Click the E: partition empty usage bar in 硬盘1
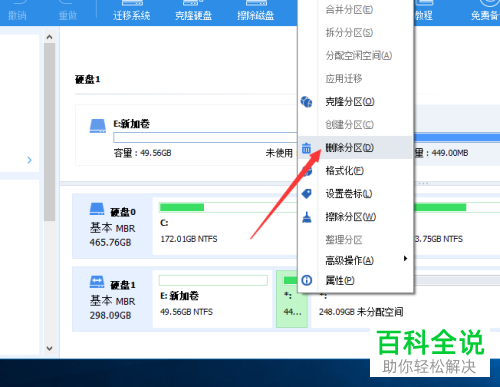This screenshot has width=500, height=387. [213, 280]
